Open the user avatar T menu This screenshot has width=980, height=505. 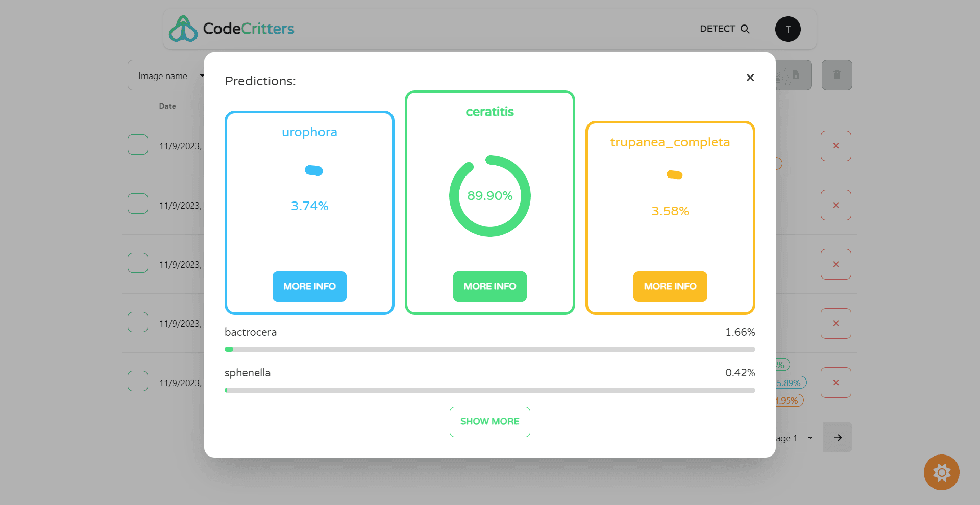pos(788,29)
